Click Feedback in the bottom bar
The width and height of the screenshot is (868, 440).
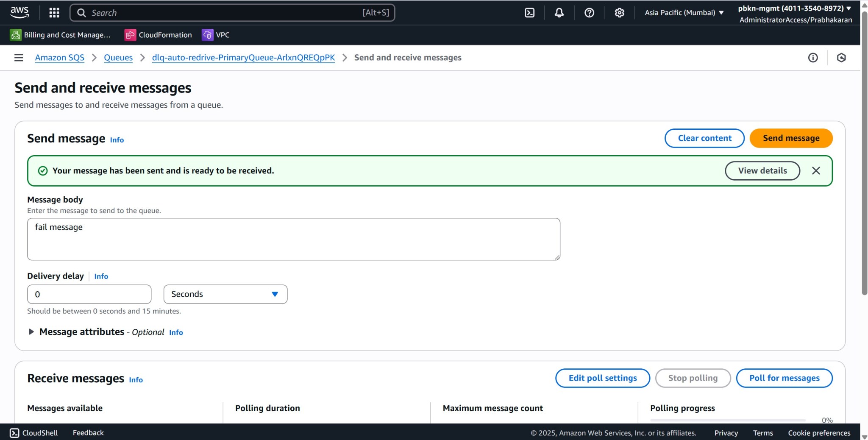[88, 432]
